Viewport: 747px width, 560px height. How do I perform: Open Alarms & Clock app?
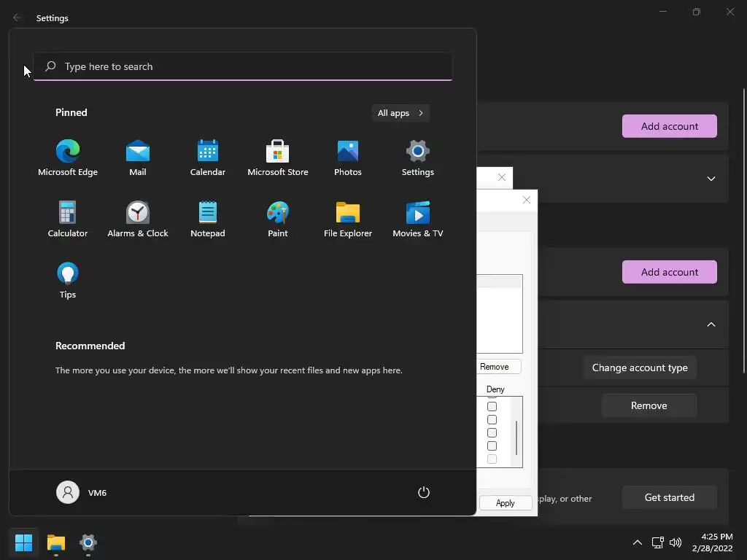138,219
